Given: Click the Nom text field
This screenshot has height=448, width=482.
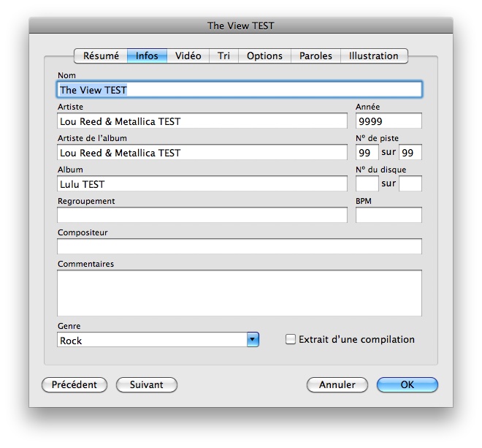Looking at the screenshot, I should pyautogui.click(x=240, y=90).
